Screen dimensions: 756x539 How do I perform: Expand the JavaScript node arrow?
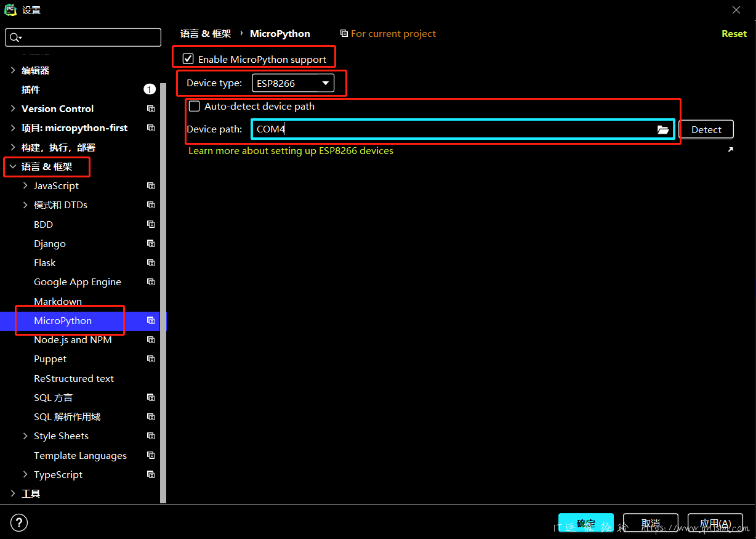(x=25, y=185)
